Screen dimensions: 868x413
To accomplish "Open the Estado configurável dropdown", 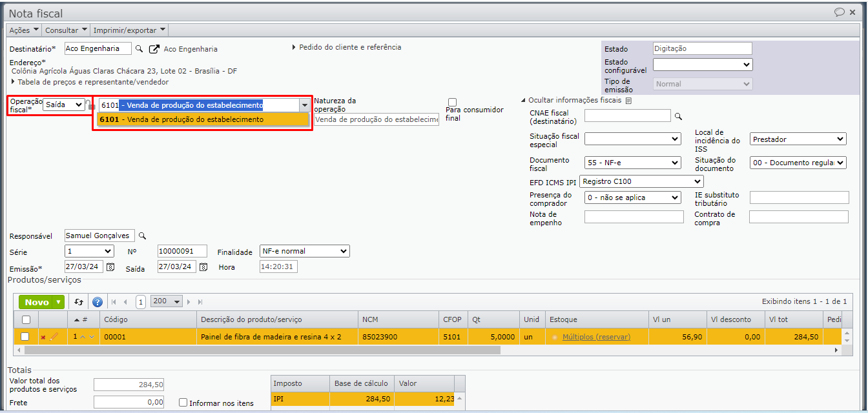I will [x=703, y=65].
